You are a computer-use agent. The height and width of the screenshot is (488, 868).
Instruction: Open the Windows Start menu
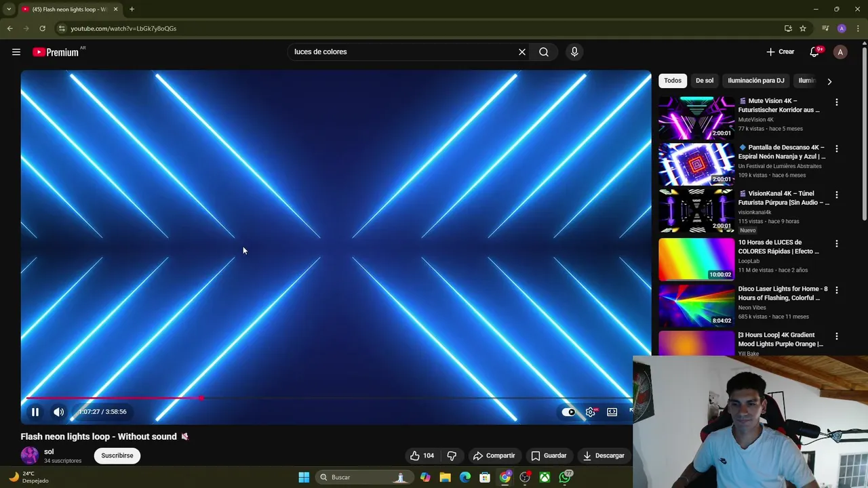point(304,477)
